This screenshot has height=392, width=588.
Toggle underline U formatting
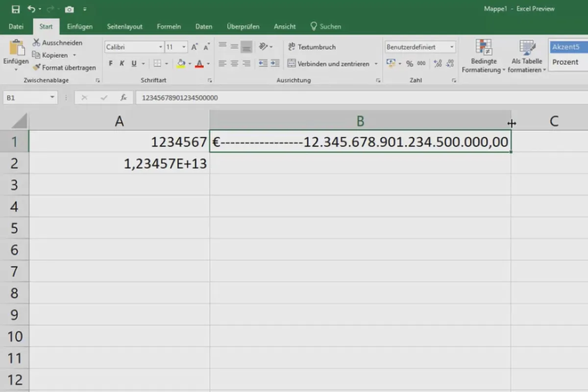[134, 64]
